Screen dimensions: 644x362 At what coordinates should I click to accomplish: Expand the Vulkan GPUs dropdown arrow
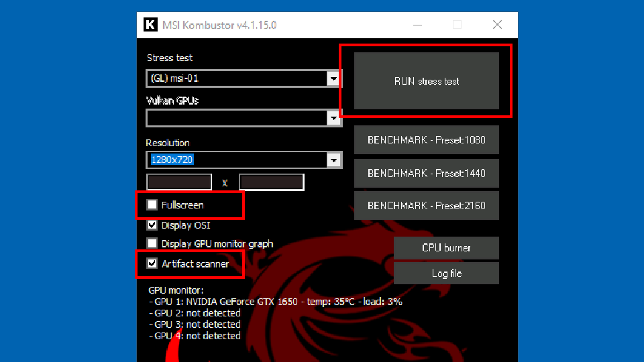point(333,118)
